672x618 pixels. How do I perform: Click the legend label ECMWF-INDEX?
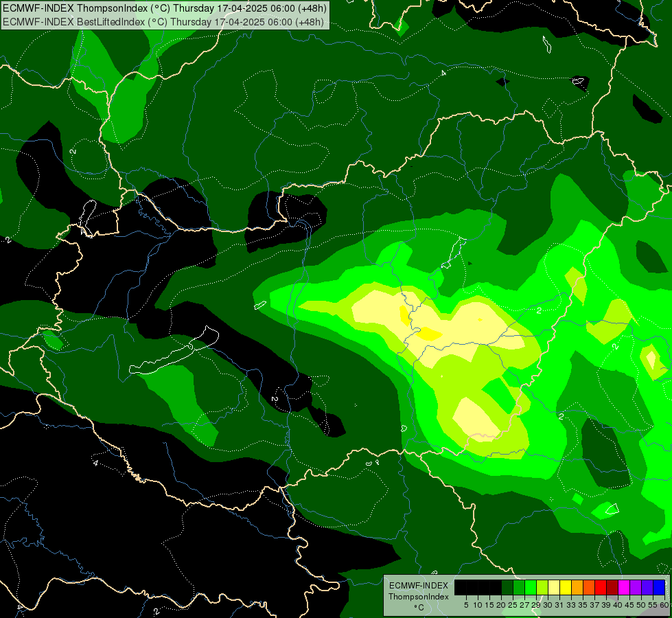tap(419, 586)
